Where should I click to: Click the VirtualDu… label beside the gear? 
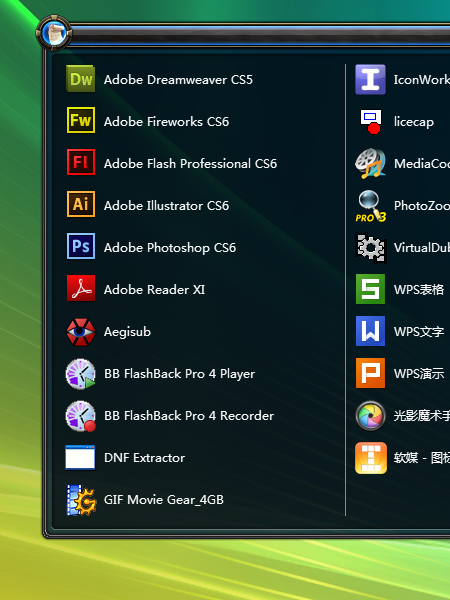pyautogui.click(x=422, y=248)
